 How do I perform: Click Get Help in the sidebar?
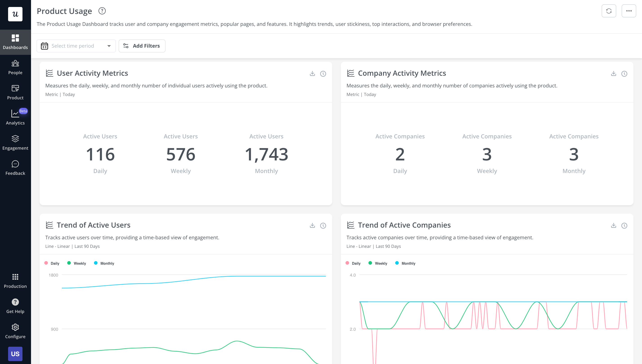click(x=15, y=306)
